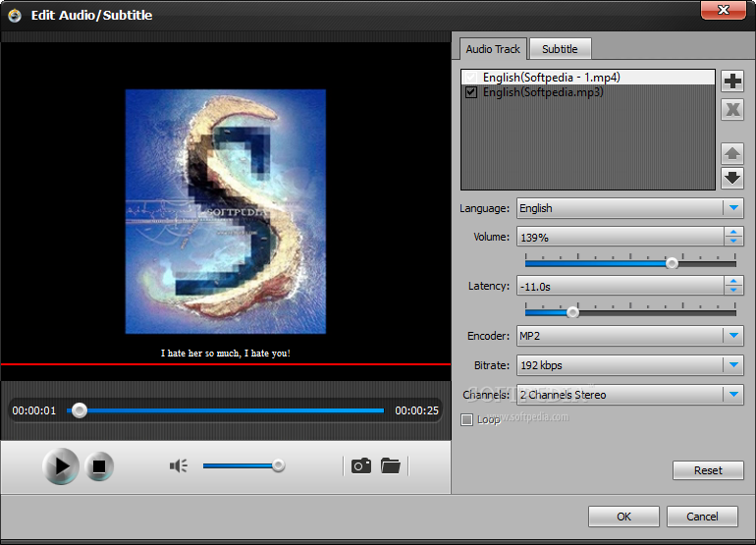Click the Reset button

point(708,470)
